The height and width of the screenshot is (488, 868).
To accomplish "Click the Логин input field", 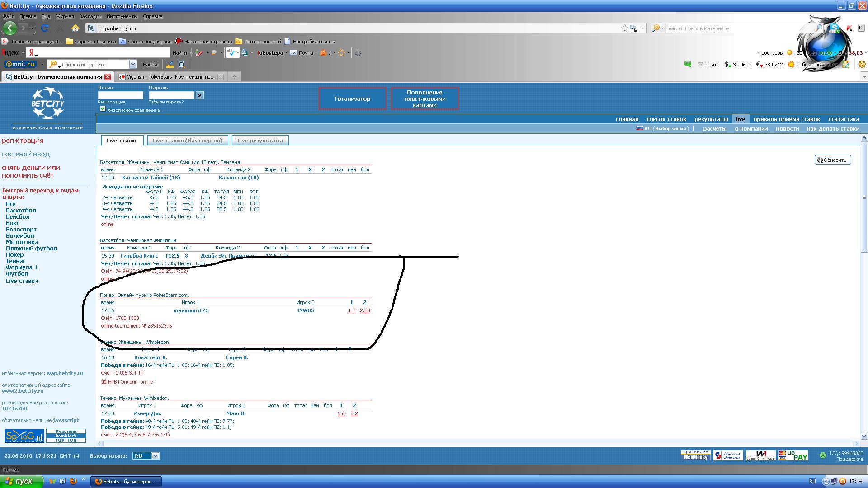I will [x=120, y=95].
